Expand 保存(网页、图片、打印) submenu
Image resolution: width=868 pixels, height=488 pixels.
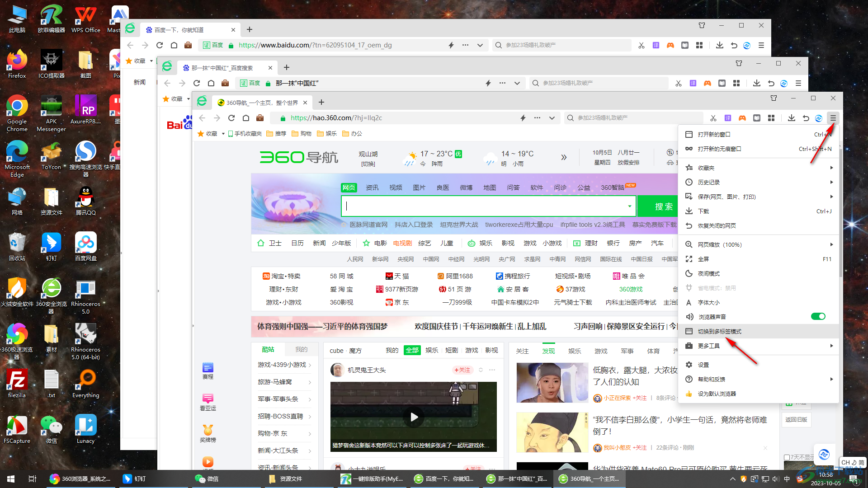pyautogui.click(x=759, y=197)
